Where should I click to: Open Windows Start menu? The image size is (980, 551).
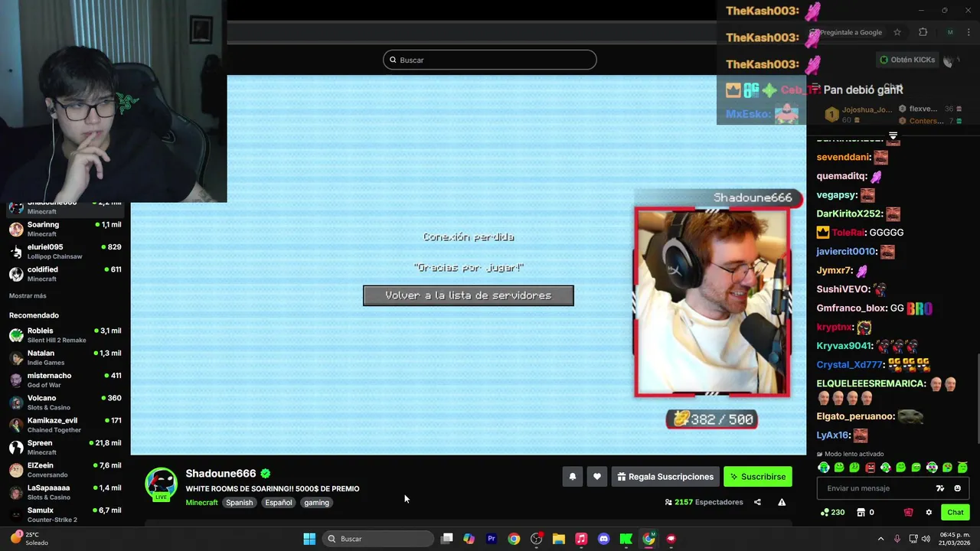point(309,539)
